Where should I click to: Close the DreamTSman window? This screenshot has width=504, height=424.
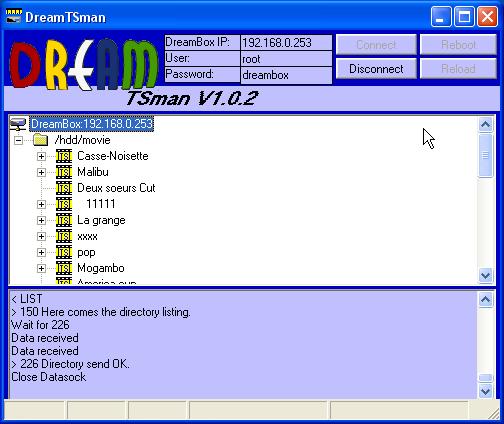click(x=487, y=16)
